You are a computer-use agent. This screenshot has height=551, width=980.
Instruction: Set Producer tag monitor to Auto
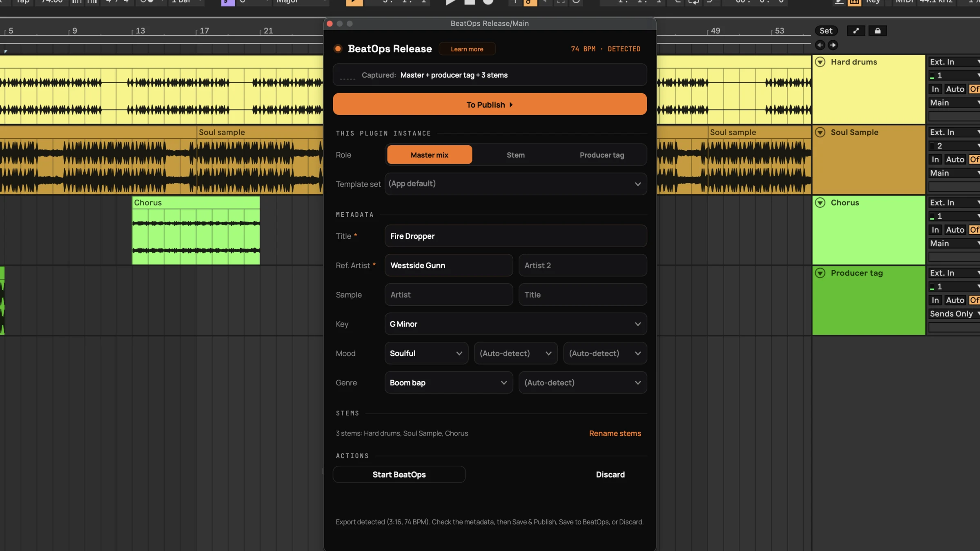pos(955,300)
